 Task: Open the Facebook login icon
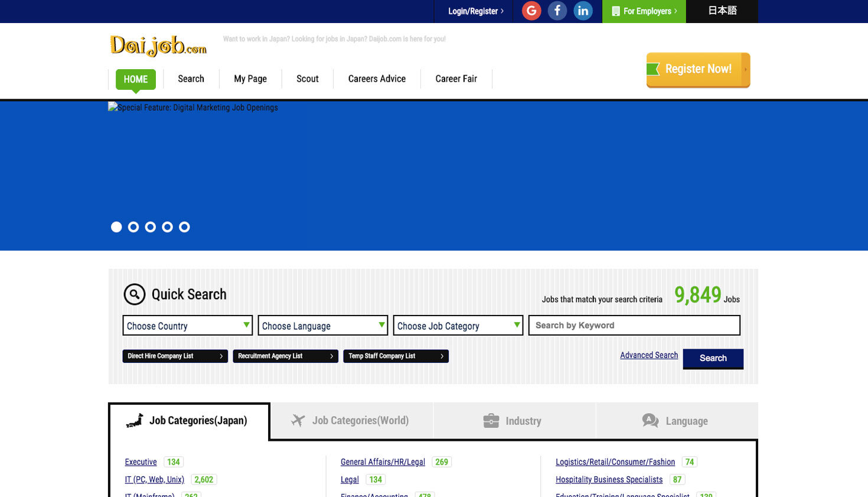[557, 11]
